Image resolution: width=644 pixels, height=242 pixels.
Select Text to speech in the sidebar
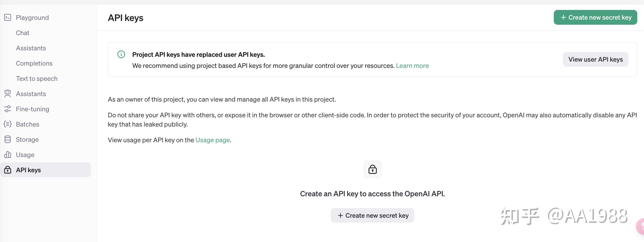point(37,79)
